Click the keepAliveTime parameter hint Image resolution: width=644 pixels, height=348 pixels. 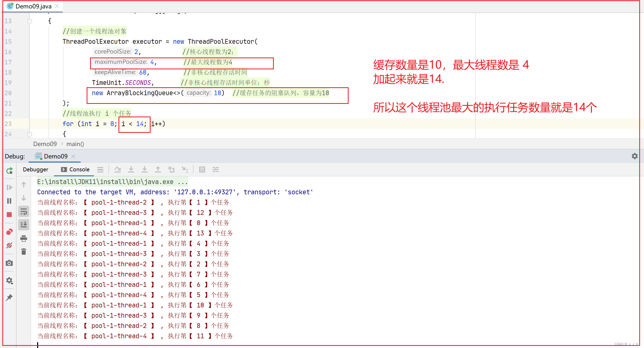115,72
